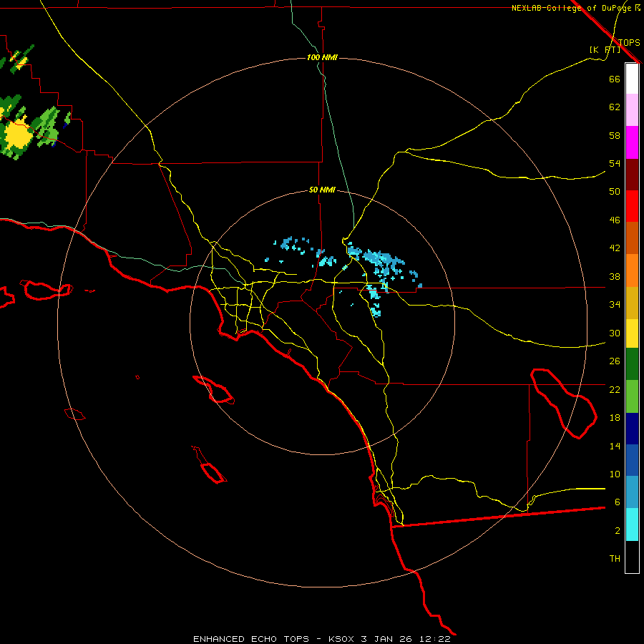Click the light pink legend swatch
The width and height of the screenshot is (644, 644).
pyautogui.click(x=632, y=110)
